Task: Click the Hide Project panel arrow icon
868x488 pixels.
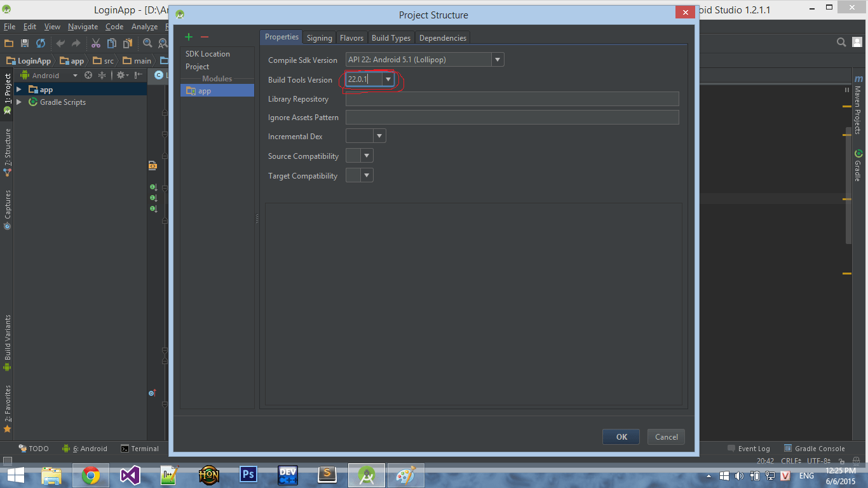Action: 138,75
